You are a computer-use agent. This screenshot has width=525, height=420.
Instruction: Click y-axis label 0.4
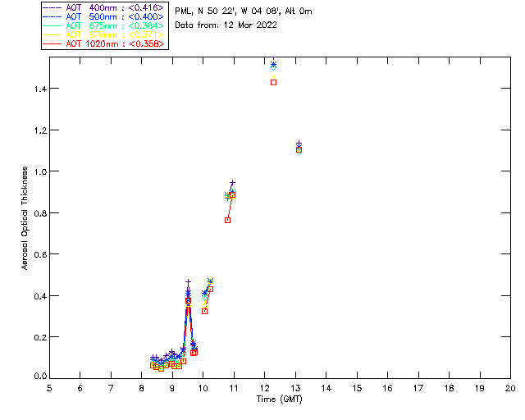tap(40, 296)
